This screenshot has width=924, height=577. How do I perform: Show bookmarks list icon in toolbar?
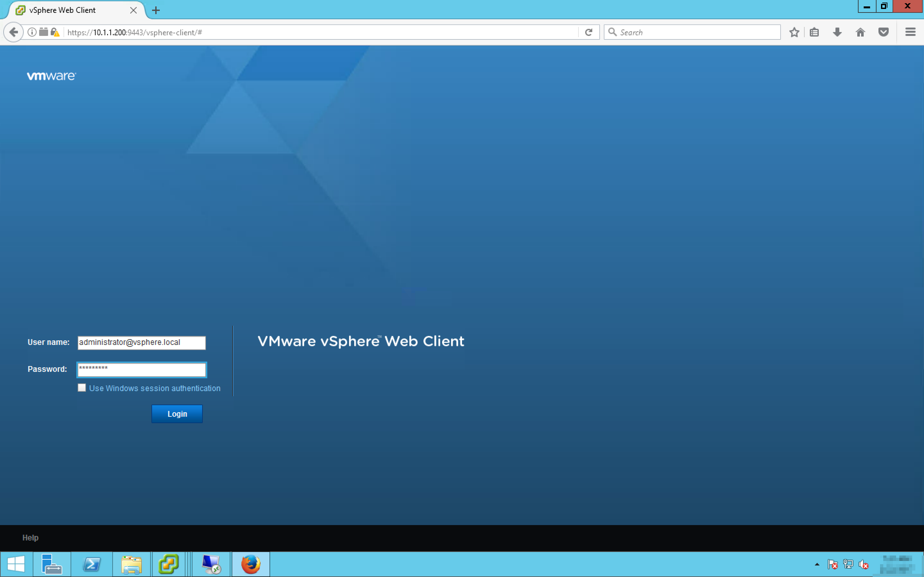point(814,32)
